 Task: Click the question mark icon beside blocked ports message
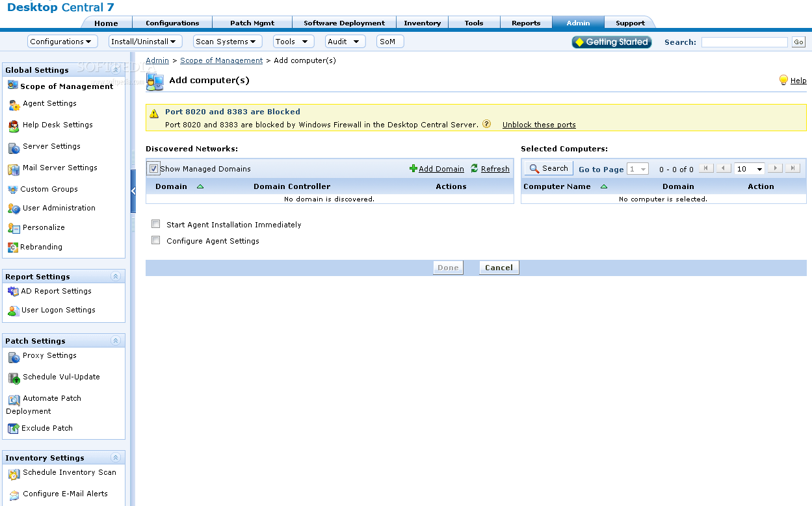coord(486,124)
